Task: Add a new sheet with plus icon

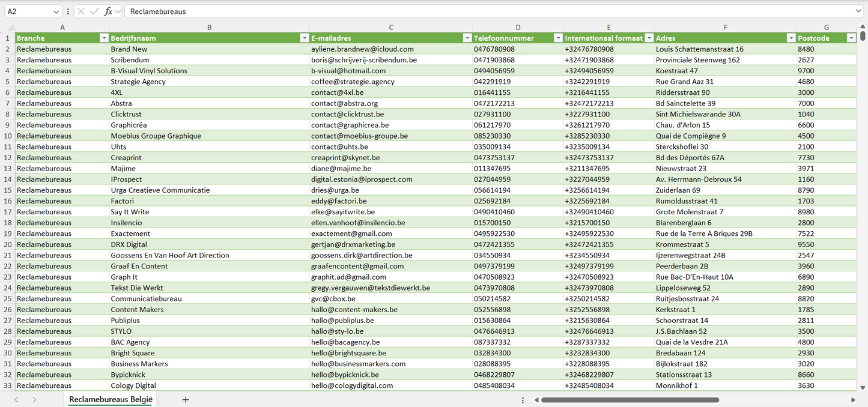Action: 186,400
